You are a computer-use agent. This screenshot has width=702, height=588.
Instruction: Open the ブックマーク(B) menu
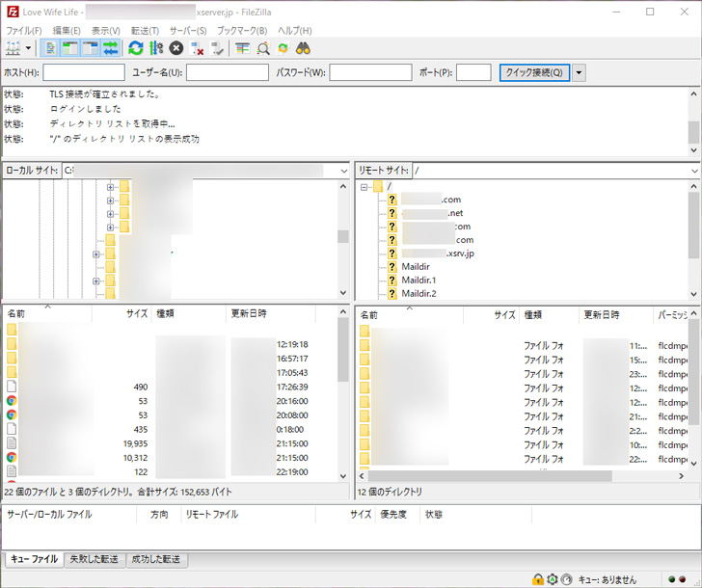pyautogui.click(x=241, y=31)
